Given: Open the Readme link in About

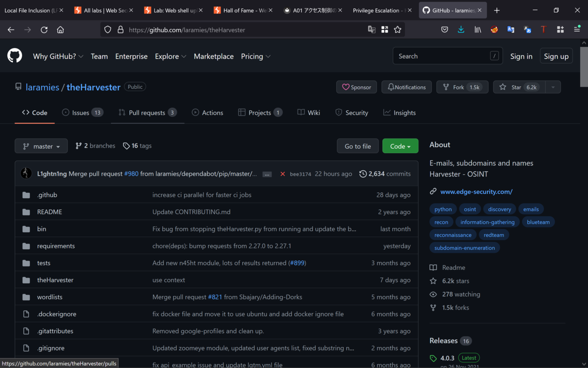Looking at the screenshot, I should pos(448,267).
